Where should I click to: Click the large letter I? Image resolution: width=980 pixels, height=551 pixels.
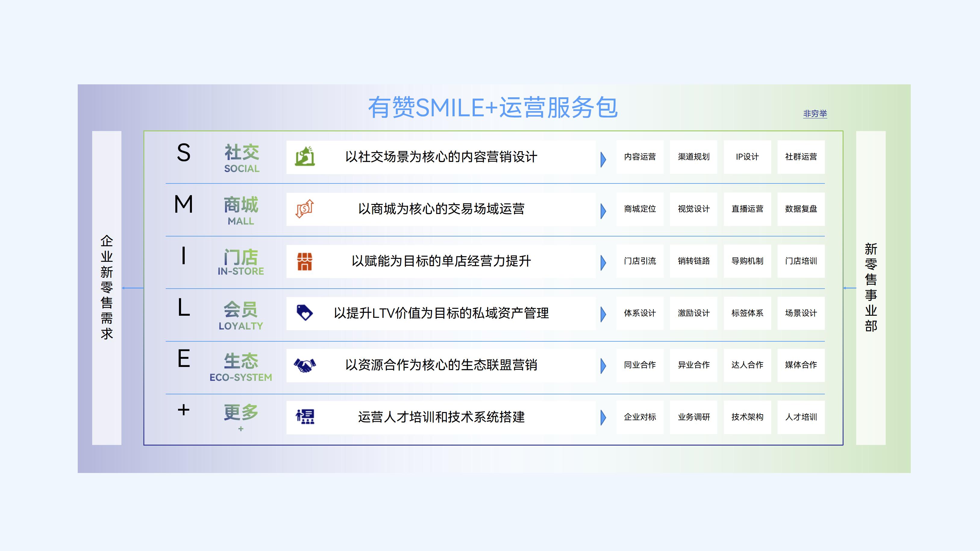point(184,256)
